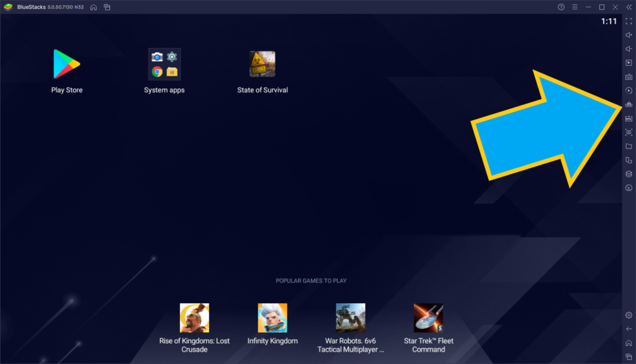Open the hamburger options menu
This screenshot has width=636, height=364.
pyautogui.click(x=576, y=7)
